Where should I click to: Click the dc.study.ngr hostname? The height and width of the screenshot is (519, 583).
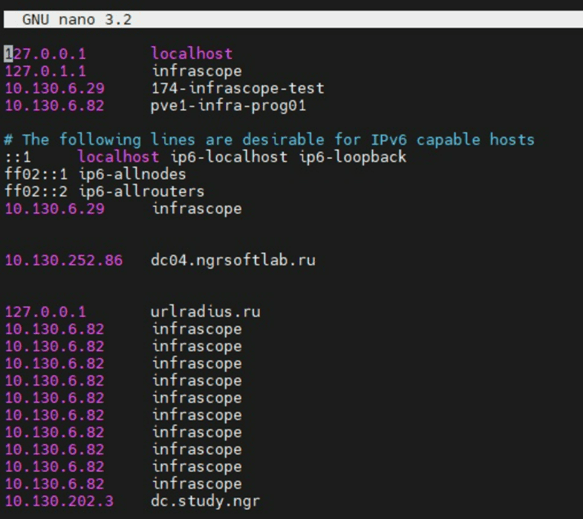coord(205,502)
